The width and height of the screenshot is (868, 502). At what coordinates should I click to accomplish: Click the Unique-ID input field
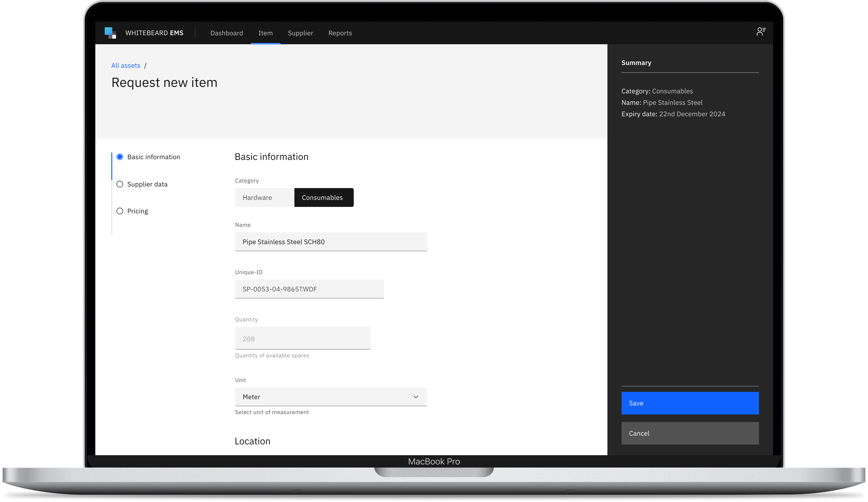pyautogui.click(x=309, y=289)
